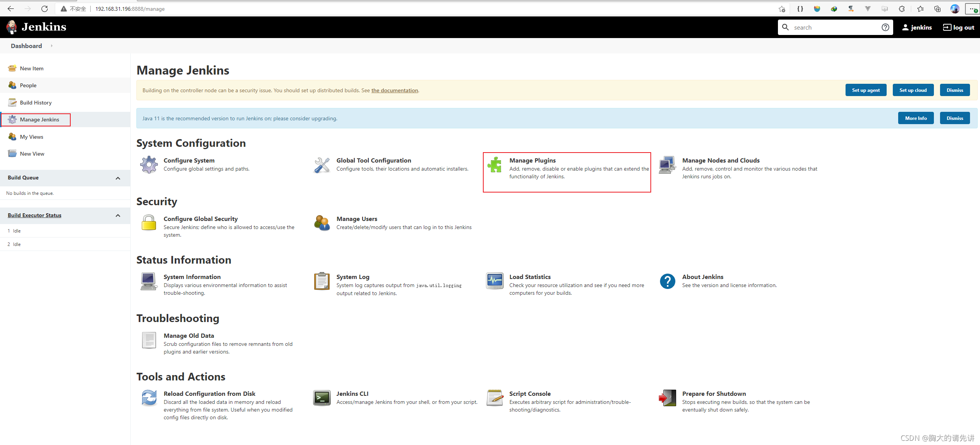Viewport: 980px width, 445px height.
Task: Click the Set up cloud button
Action: click(x=913, y=90)
